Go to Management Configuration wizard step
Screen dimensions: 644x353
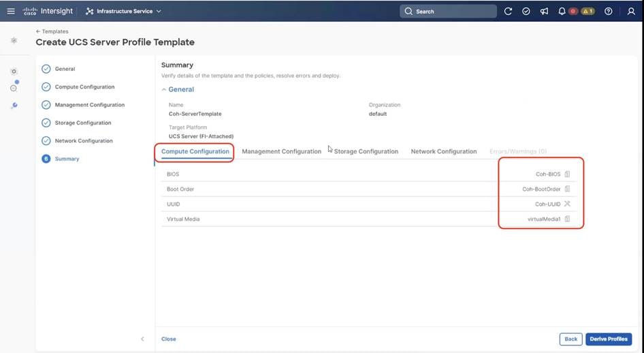click(83, 105)
